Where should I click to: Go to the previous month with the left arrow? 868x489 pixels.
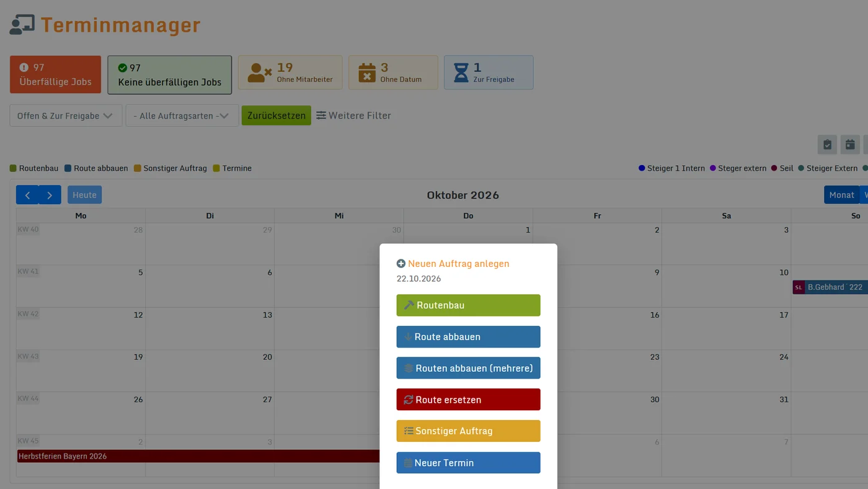(x=27, y=195)
